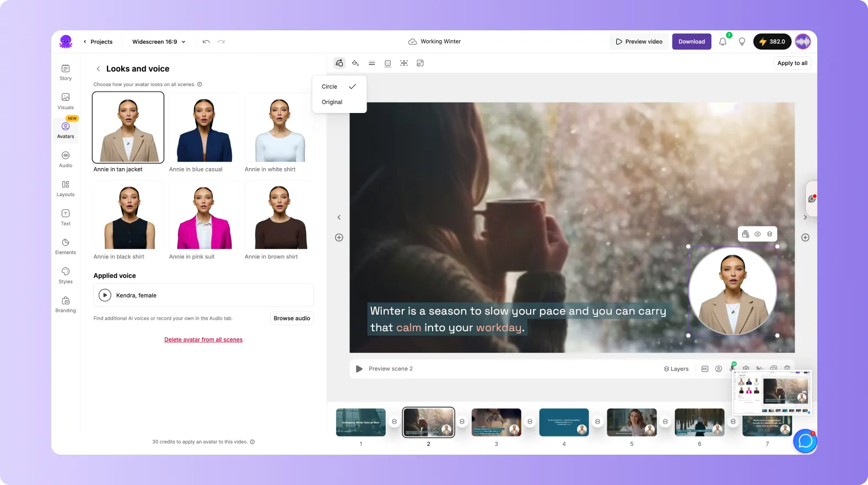Select scene 5 thumbnail in timeline
This screenshot has height=485, width=868.
tap(632, 422)
